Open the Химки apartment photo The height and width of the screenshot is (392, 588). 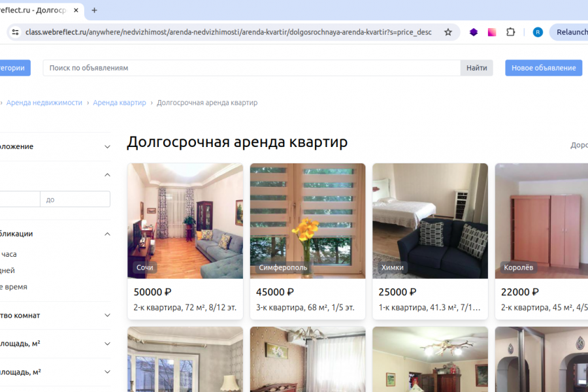[430, 221]
